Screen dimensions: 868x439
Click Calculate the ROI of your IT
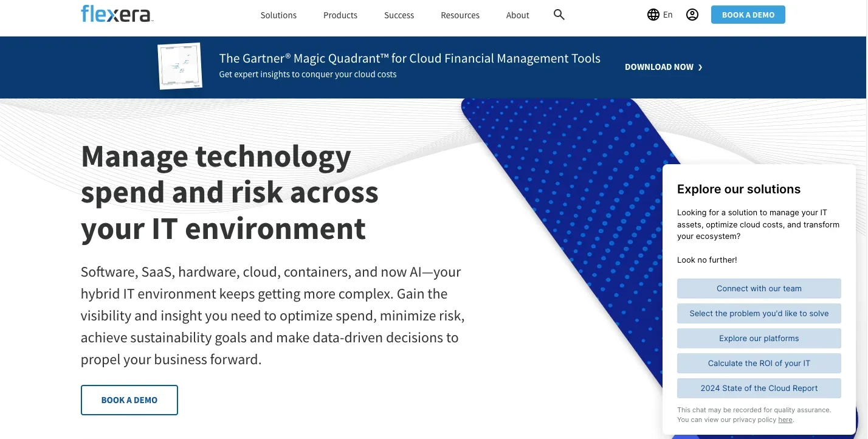(759, 364)
